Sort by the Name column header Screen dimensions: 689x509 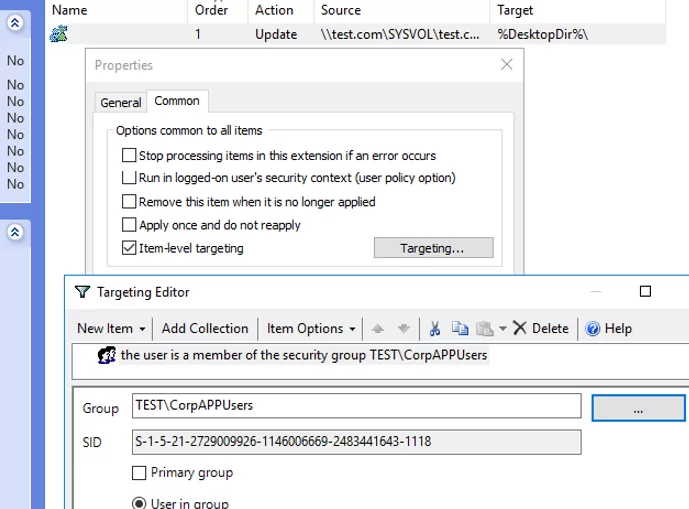point(116,11)
